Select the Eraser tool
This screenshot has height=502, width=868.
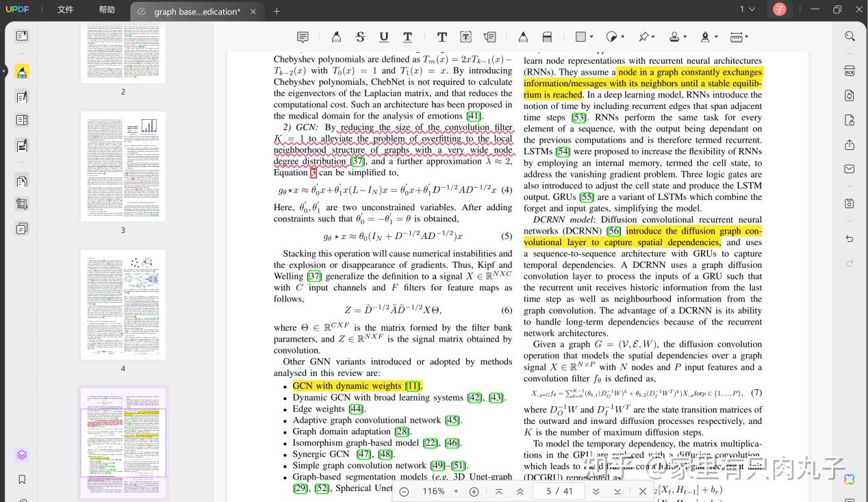(547, 37)
